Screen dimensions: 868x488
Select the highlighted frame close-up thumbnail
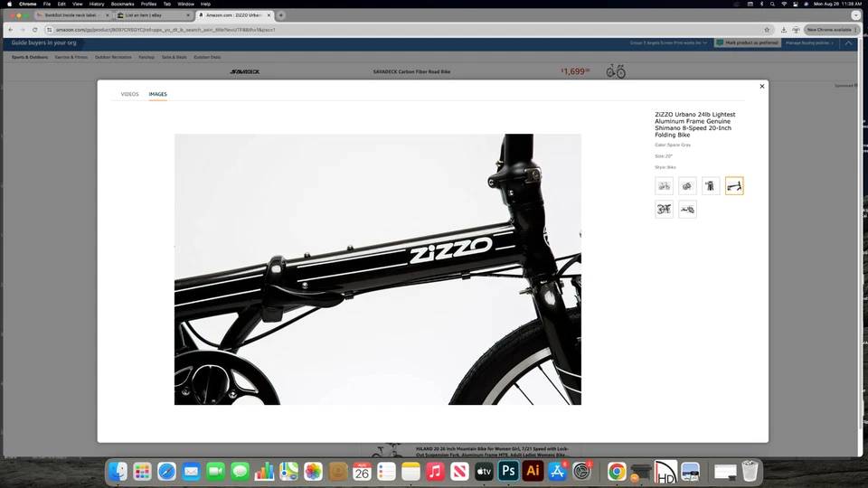734,186
